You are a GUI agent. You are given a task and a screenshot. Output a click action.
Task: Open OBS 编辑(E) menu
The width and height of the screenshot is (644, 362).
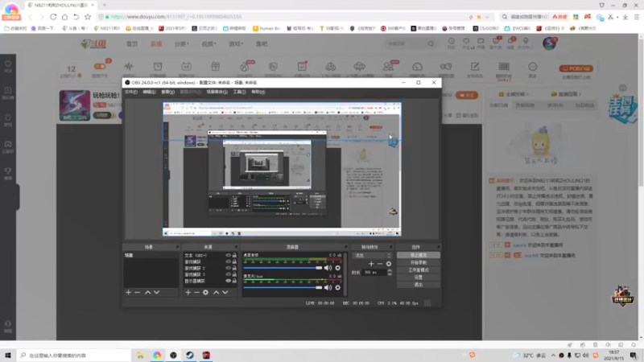click(x=149, y=92)
